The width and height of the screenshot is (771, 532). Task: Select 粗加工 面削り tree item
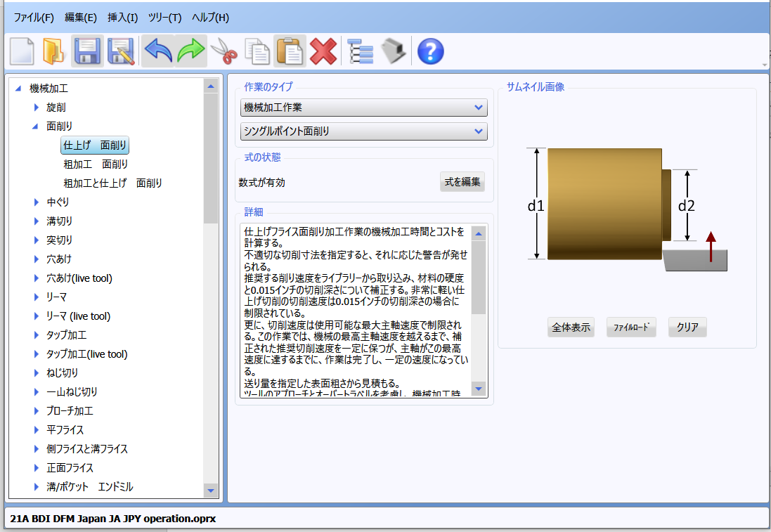click(x=96, y=164)
